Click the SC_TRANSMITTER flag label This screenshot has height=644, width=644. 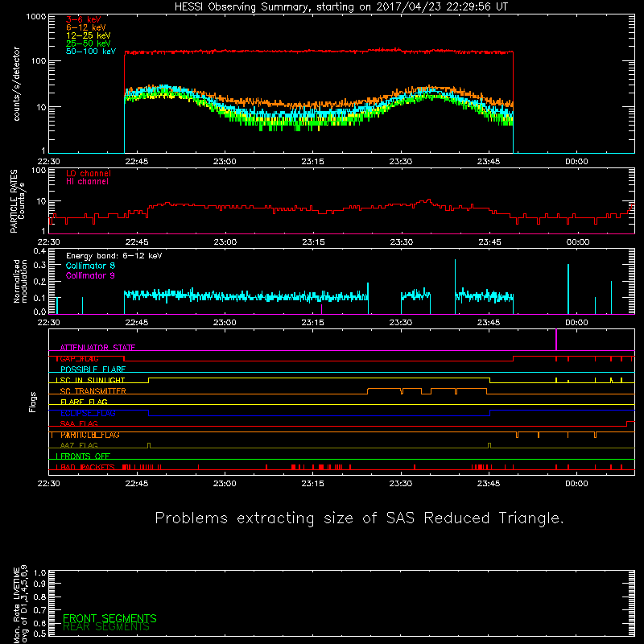click(93, 391)
